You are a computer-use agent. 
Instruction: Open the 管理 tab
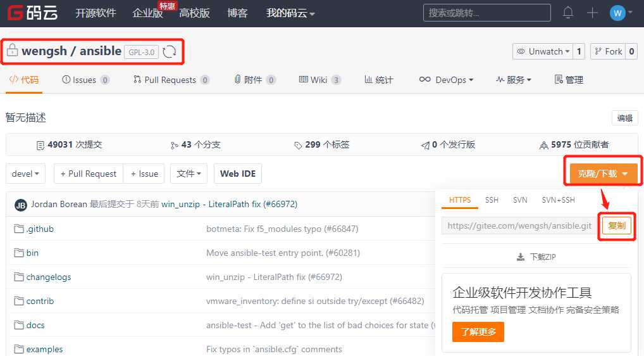[569, 80]
